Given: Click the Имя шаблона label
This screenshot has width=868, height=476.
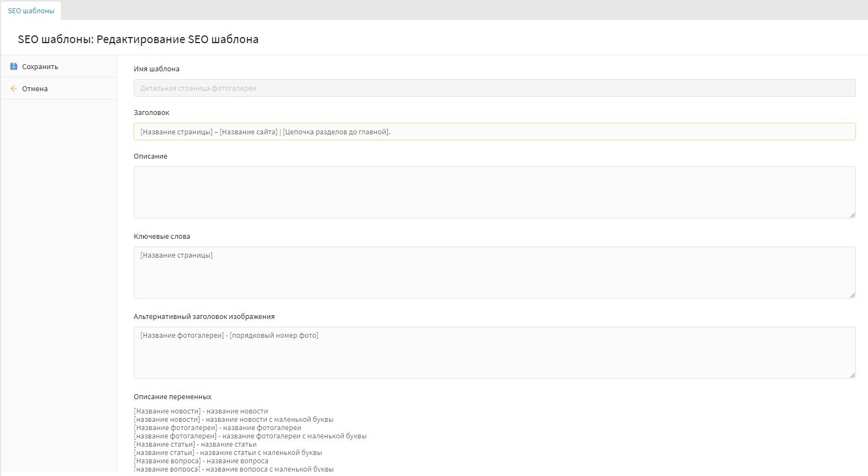Looking at the screenshot, I should (x=156, y=69).
